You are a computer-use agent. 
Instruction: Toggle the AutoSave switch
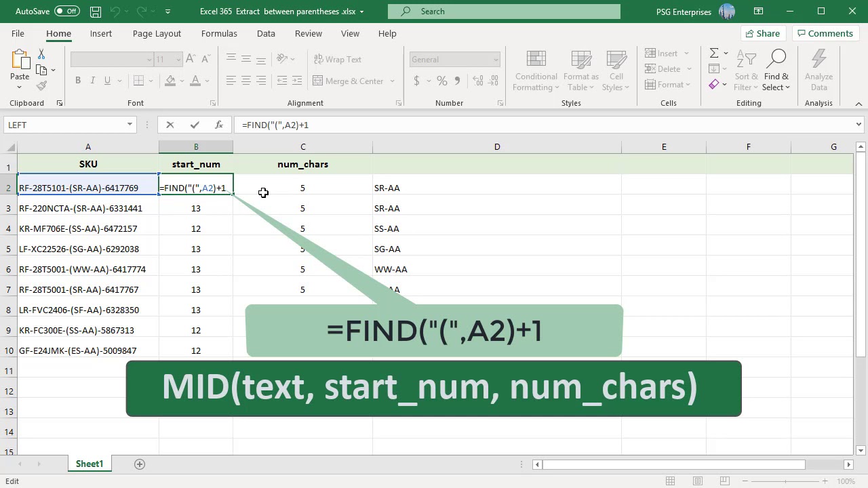pos(66,12)
